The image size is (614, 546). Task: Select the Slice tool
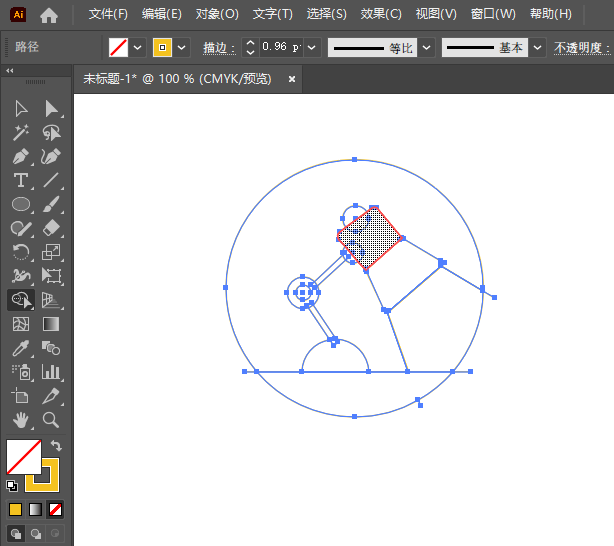click(51, 396)
